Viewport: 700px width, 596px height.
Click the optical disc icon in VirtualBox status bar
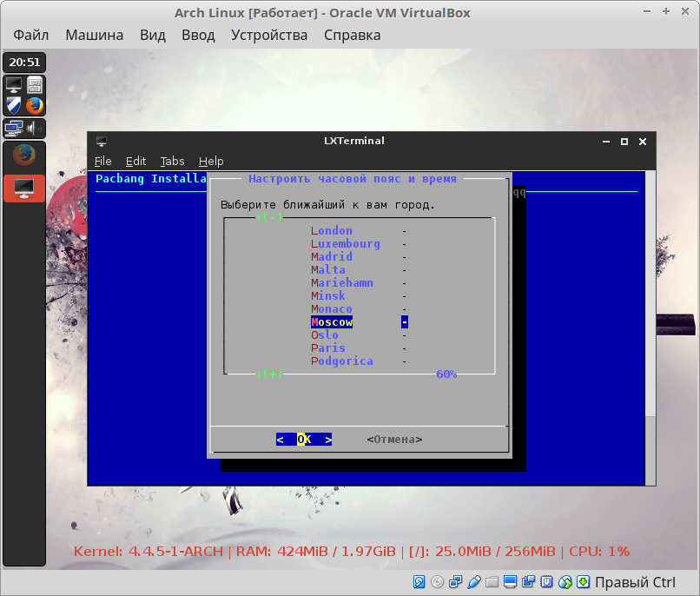[x=437, y=581]
